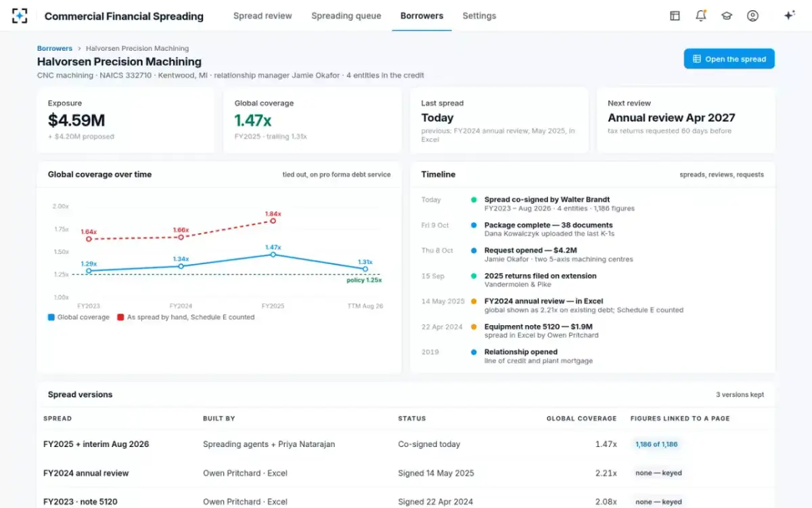
Task: Go to the Settings tab
Action: coord(479,16)
